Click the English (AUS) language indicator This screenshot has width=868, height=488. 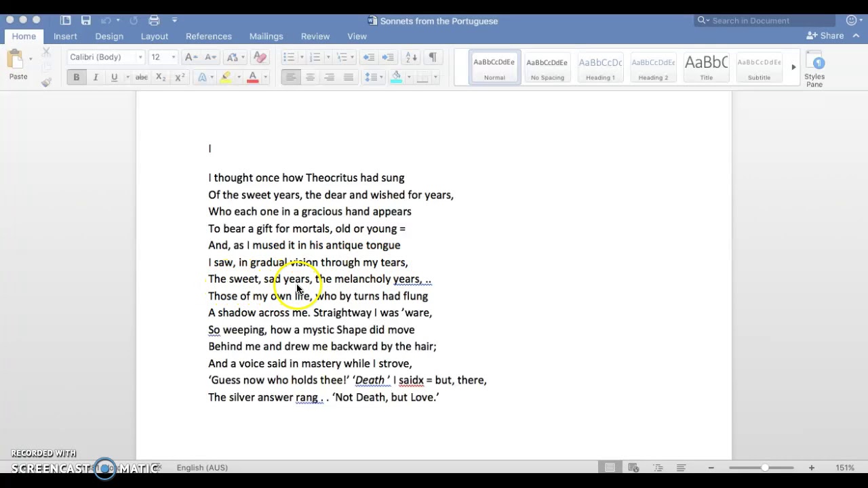pos(202,468)
